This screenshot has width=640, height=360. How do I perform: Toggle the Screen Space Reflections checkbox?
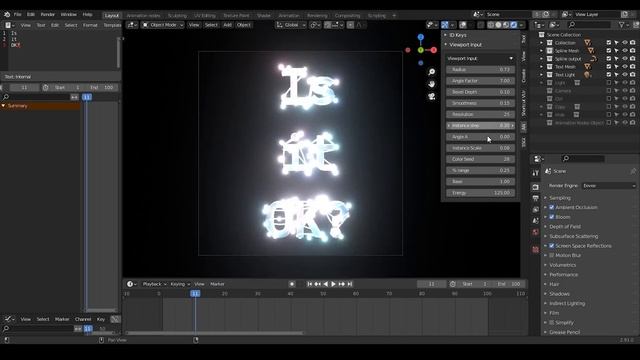(x=552, y=246)
